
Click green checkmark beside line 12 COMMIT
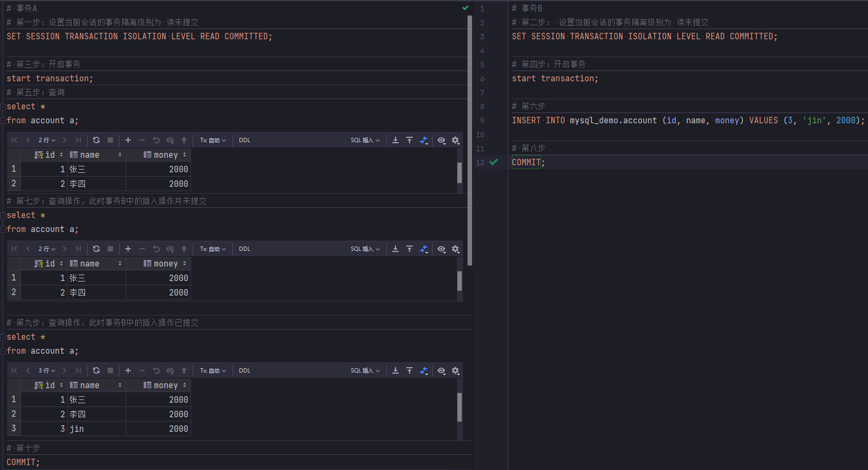click(x=493, y=162)
